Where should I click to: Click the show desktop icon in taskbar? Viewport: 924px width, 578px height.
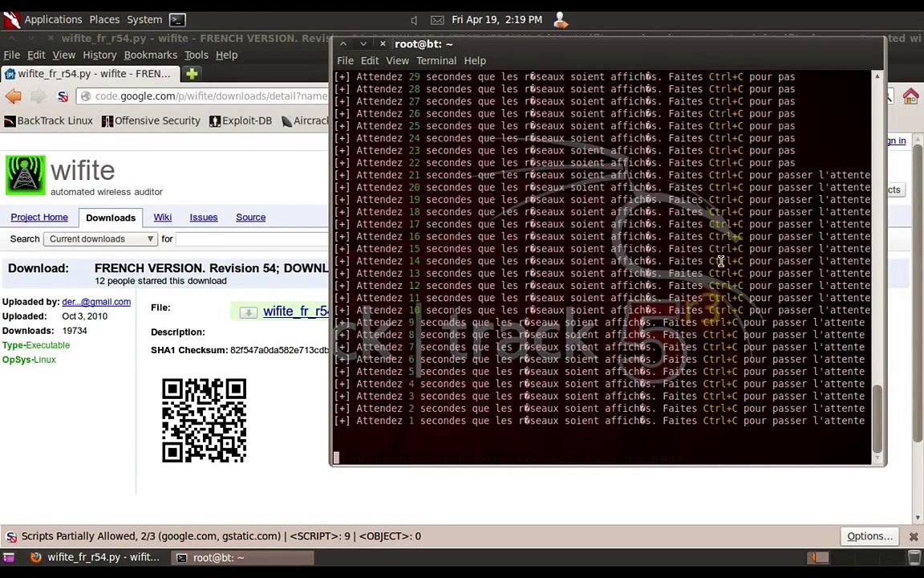pyautogui.click(x=8, y=557)
